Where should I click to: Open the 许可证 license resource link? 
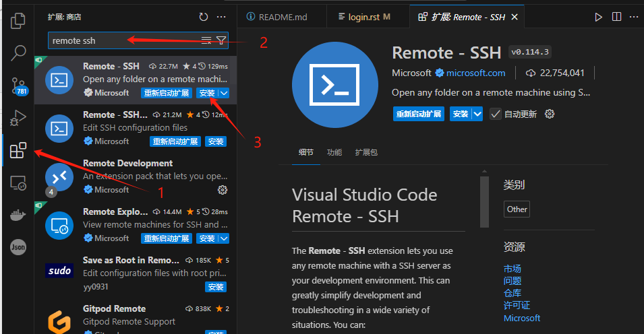[x=517, y=305]
